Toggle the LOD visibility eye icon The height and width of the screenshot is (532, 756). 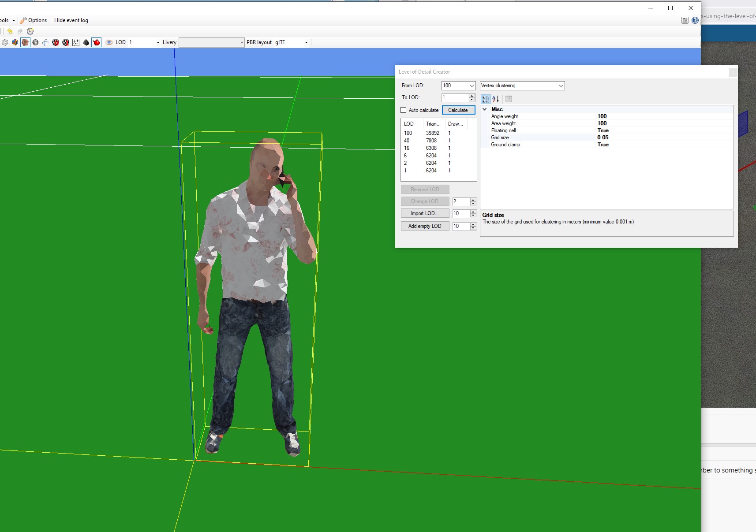click(x=109, y=42)
